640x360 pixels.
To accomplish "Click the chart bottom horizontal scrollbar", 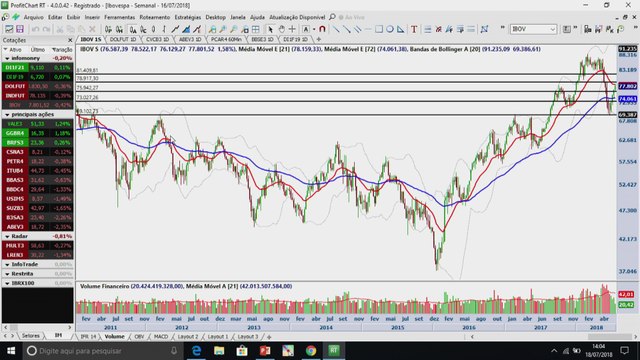I will pos(553,337).
